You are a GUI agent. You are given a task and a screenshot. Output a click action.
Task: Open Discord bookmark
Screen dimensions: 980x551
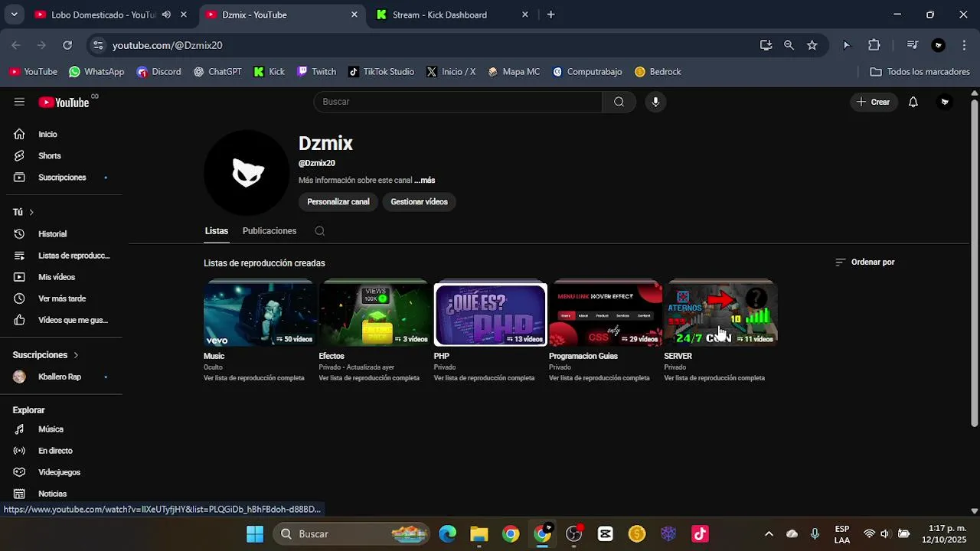(x=159, y=72)
